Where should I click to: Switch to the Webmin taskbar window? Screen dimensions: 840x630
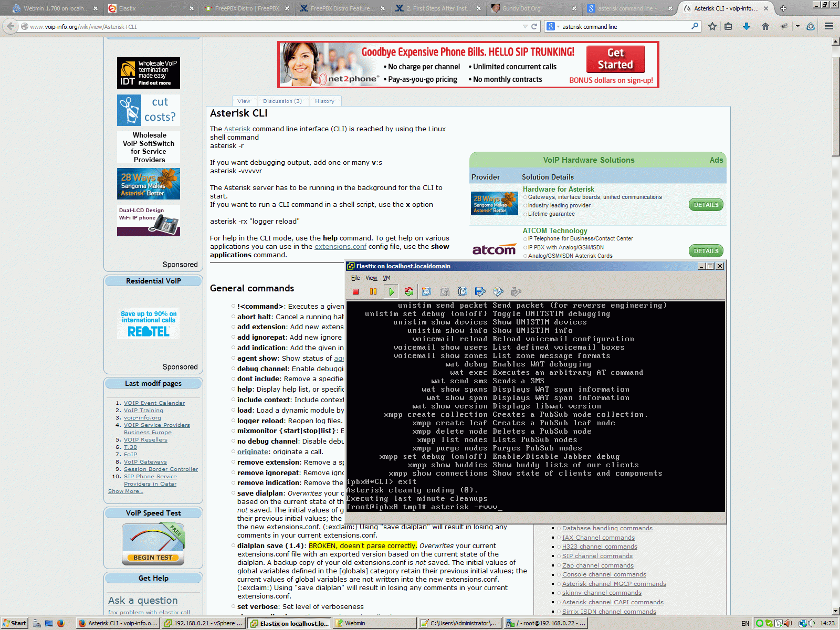(375, 623)
